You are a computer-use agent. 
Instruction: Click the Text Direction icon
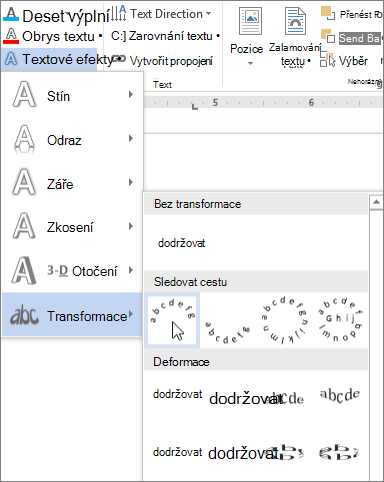point(118,13)
